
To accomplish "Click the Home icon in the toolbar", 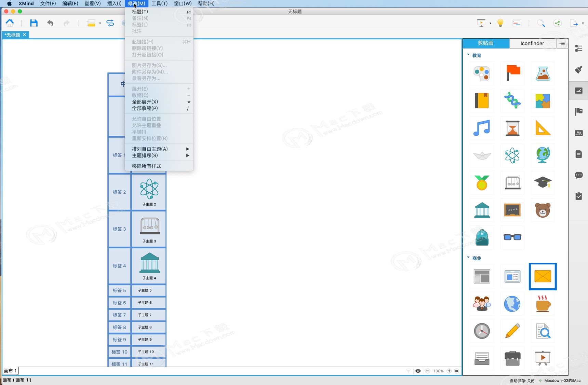I will (x=10, y=23).
